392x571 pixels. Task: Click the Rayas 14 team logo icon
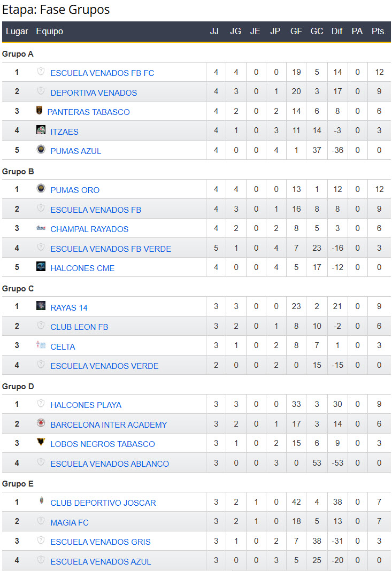[41, 306]
